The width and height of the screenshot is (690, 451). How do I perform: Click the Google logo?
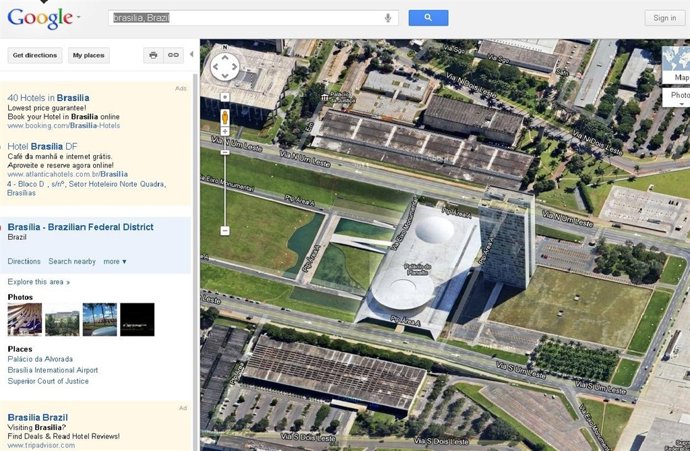[40, 18]
